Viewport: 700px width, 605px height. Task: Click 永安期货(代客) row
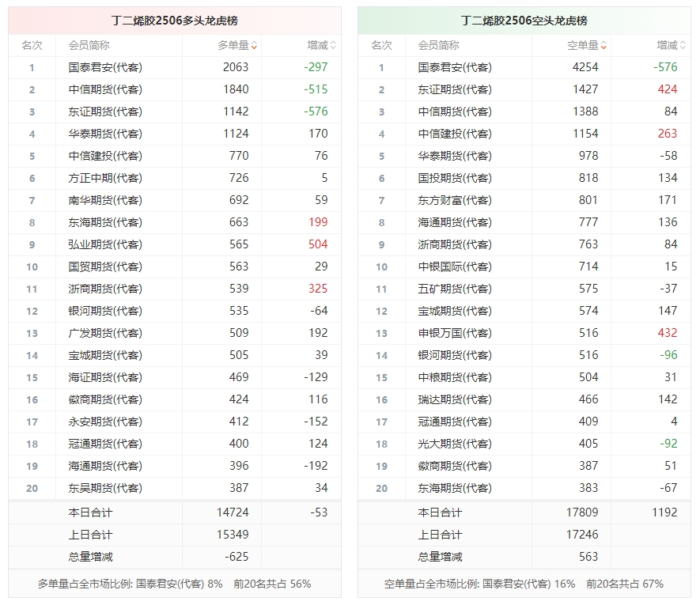(175, 422)
